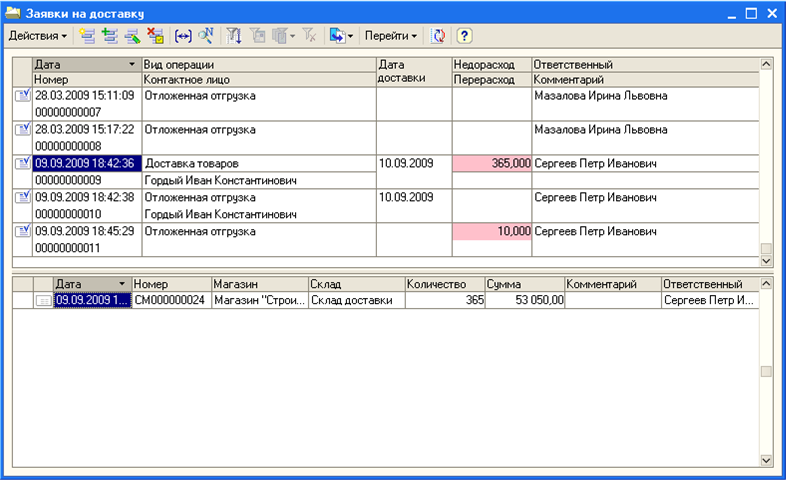Screen dimensions: 786x480
Task: Click the posted document icon for row 00000000008
Action: pyautogui.click(x=23, y=129)
